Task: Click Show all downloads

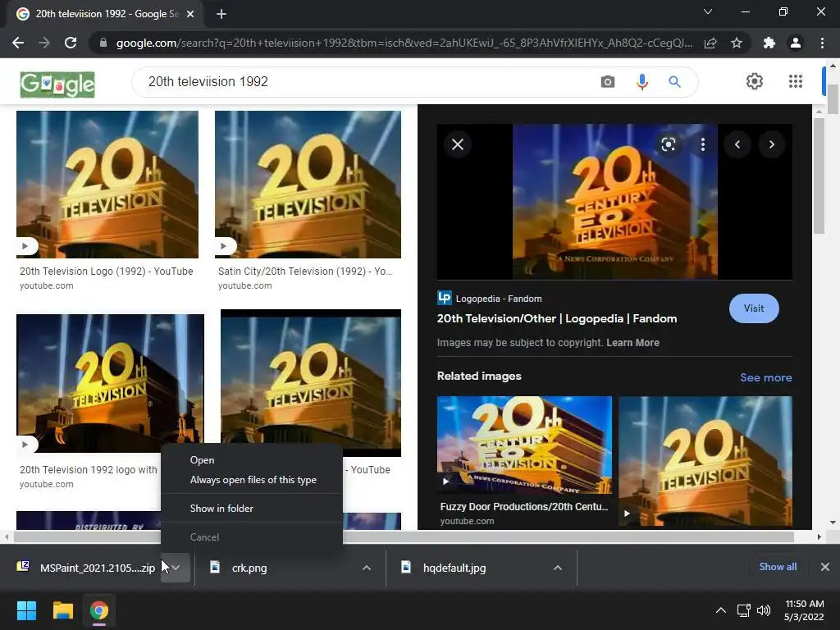Action: click(778, 567)
